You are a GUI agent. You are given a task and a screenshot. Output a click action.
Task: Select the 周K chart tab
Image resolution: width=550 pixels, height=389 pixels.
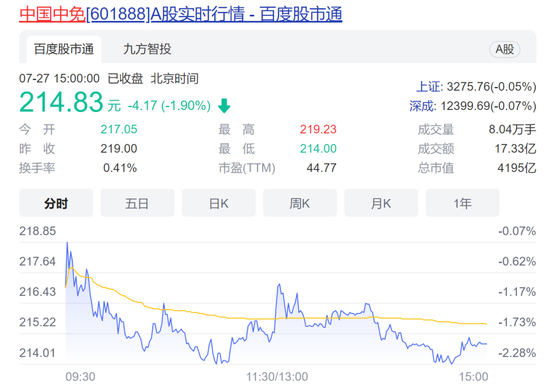click(x=300, y=203)
